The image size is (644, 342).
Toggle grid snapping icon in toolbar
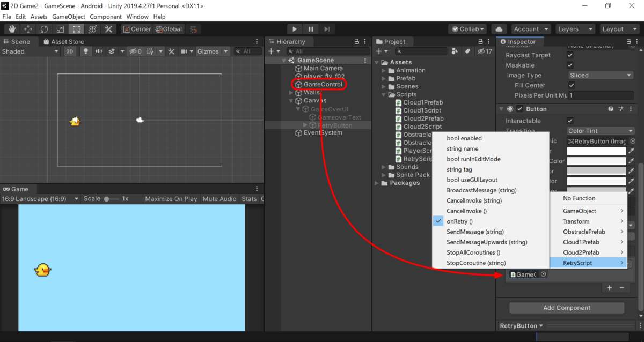click(194, 29)
